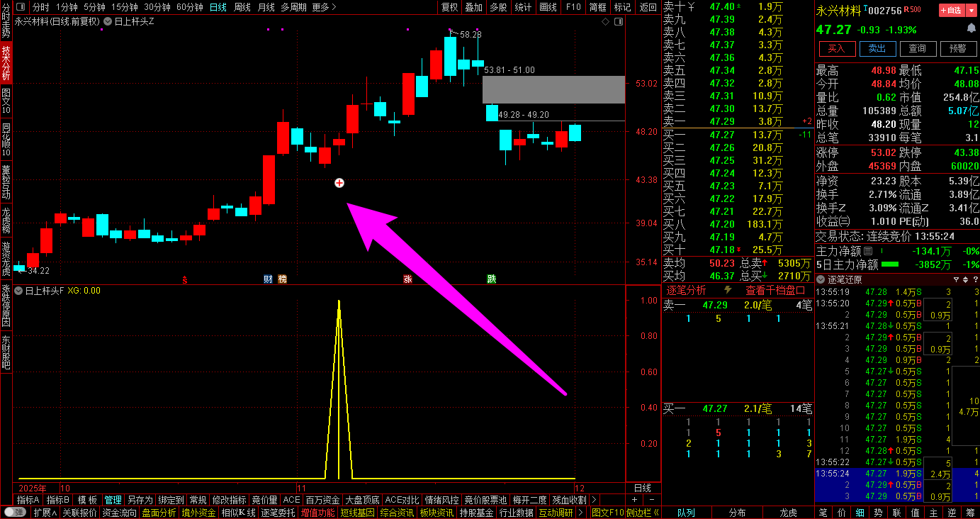Click the alert bell icon
The height and width of the screenshot is (519, 980).
click(971, 28)
